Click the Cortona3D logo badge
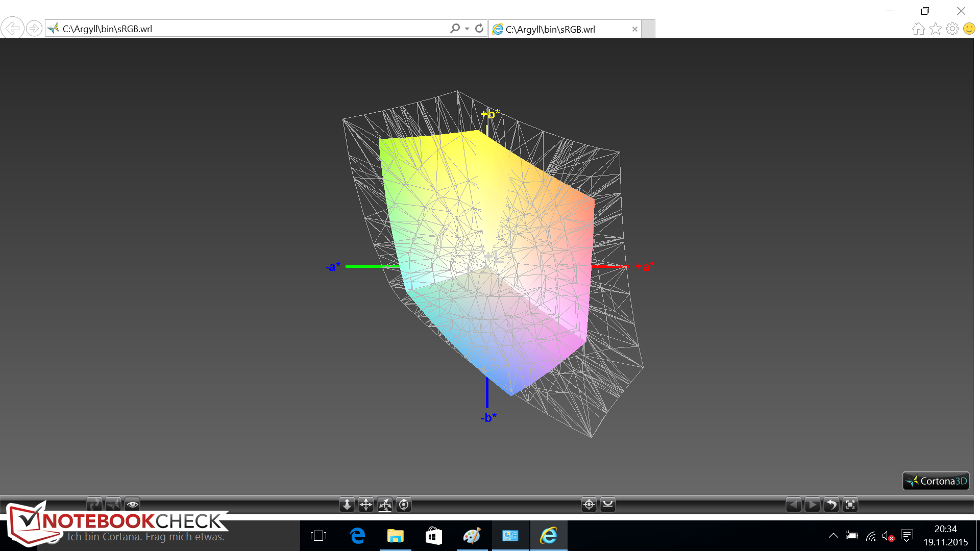Image resolution: width=980 pixels, height=551 pixels. 936,481
